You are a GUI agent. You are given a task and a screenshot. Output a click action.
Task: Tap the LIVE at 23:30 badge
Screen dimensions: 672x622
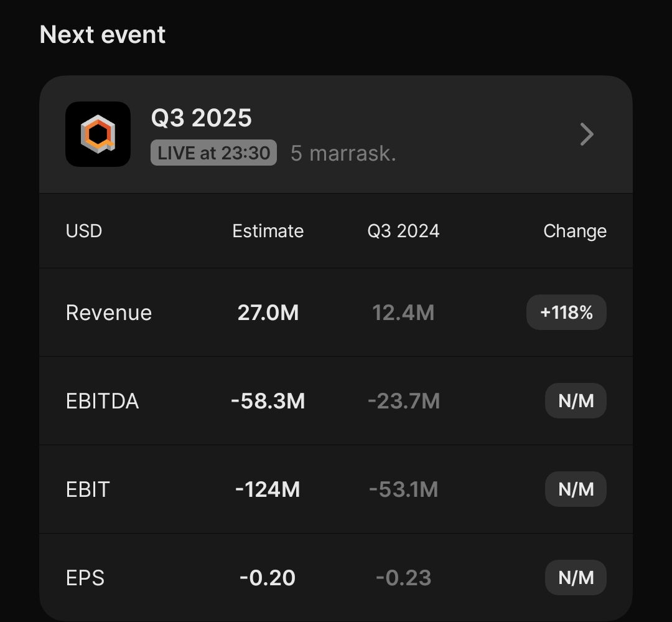(x=213, y=153)
